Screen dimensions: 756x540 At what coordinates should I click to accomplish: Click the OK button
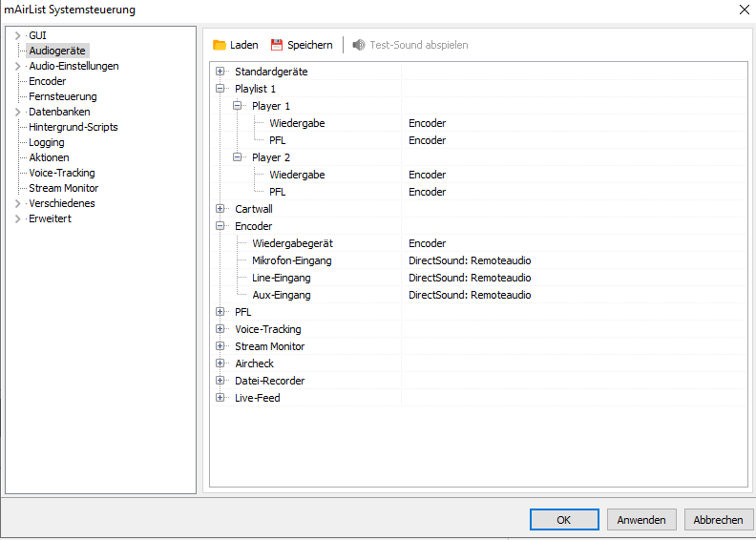click(564, 520)
